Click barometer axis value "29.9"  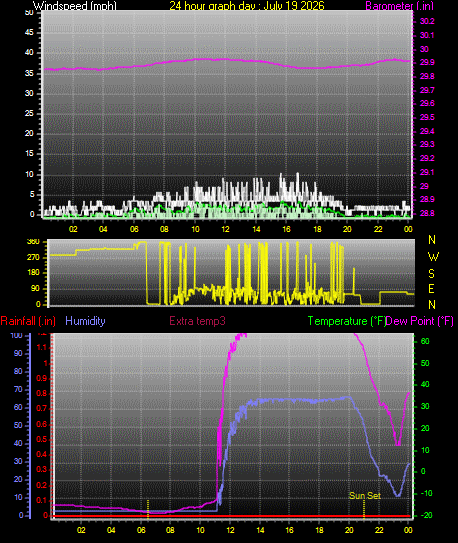point(427,63)
